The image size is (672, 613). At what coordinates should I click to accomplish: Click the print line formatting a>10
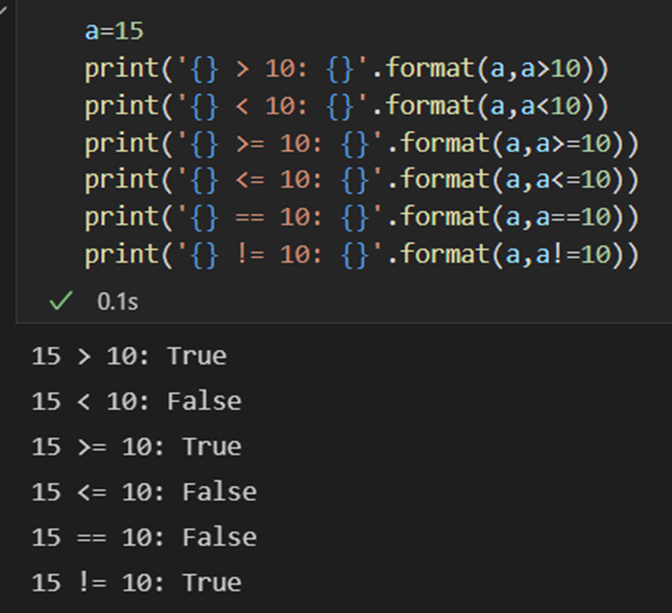point(346,69)
